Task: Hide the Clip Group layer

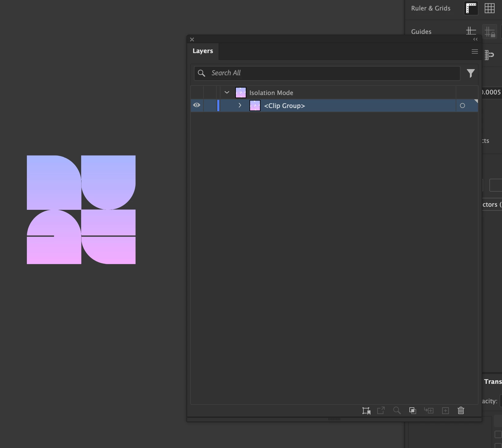Action: [197, 105]
